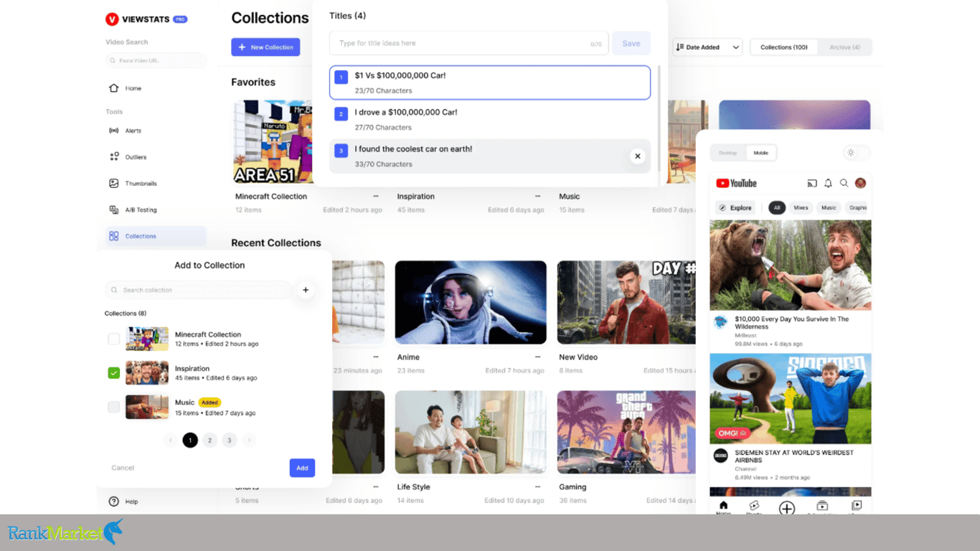The height and width of the screenshot is (551, 980).
Task: Click the plus button beside Search collection
Action: 306,290
